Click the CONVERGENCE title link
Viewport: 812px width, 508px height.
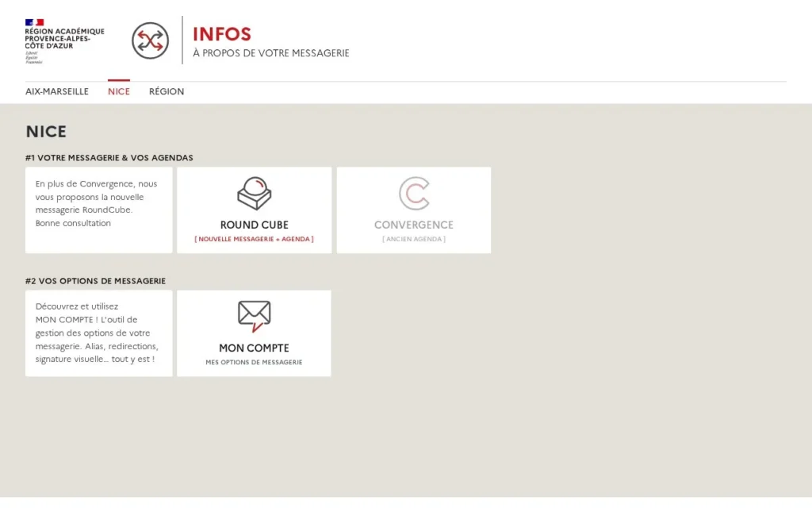[414, 225]
